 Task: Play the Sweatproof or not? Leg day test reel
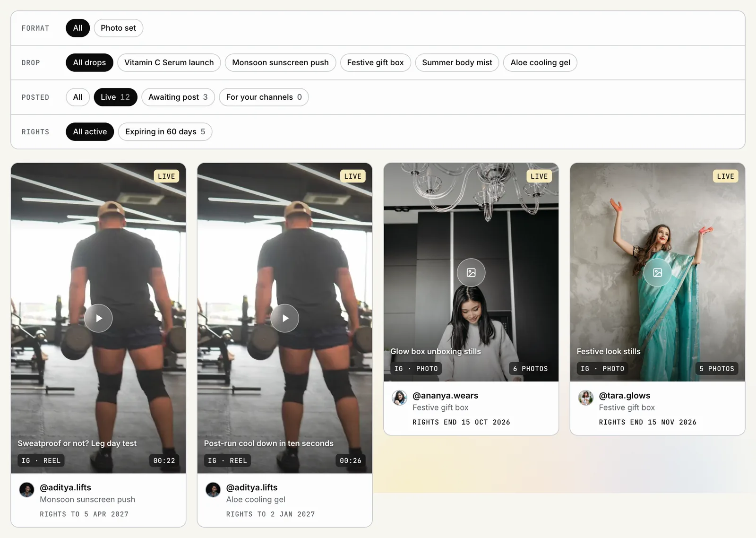pos(98,318)
